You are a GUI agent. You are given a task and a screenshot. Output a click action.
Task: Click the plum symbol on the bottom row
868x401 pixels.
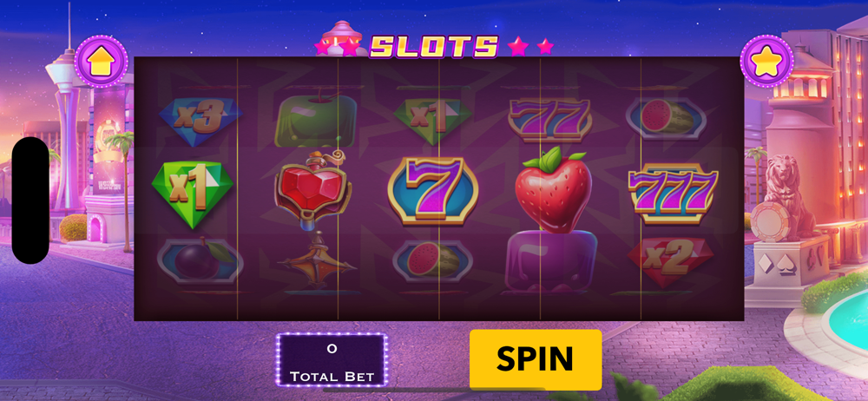pyautogui.click(x=200, y=260)
